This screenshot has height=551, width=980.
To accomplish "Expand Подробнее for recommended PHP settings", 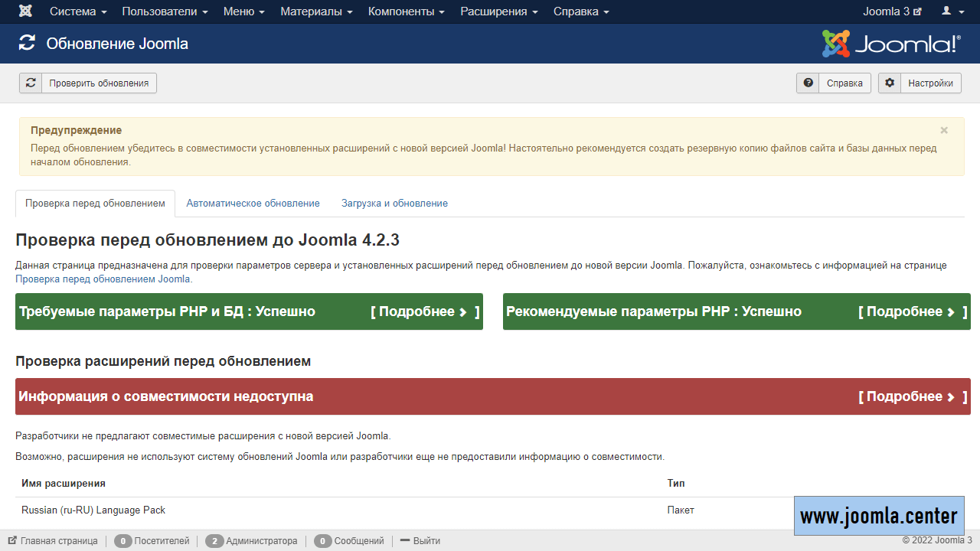I will tap(912, 311).
